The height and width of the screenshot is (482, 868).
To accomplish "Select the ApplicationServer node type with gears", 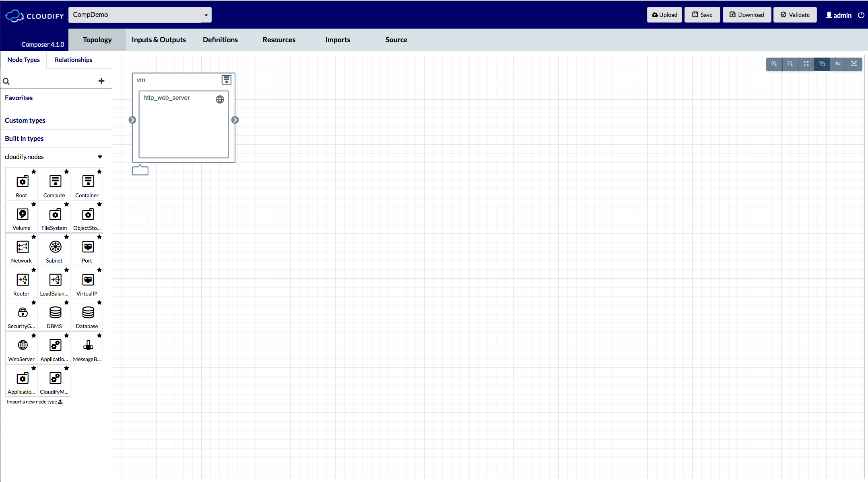I will [54, 348].
